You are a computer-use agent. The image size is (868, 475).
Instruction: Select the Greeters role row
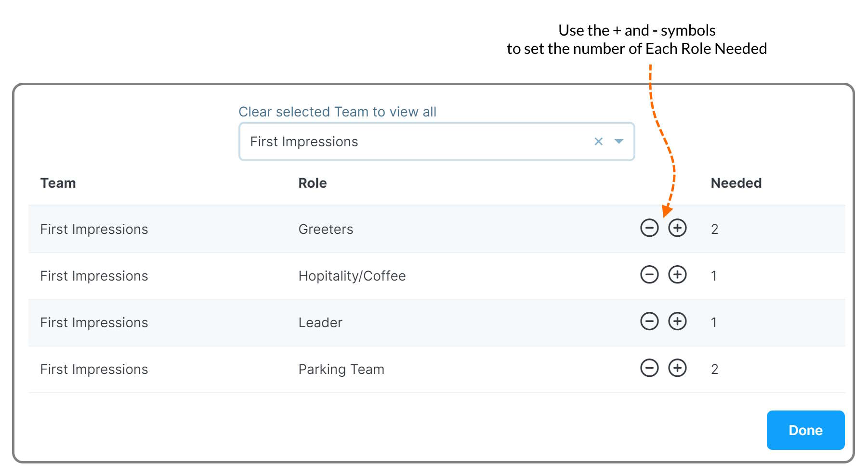tap(326, 229)
